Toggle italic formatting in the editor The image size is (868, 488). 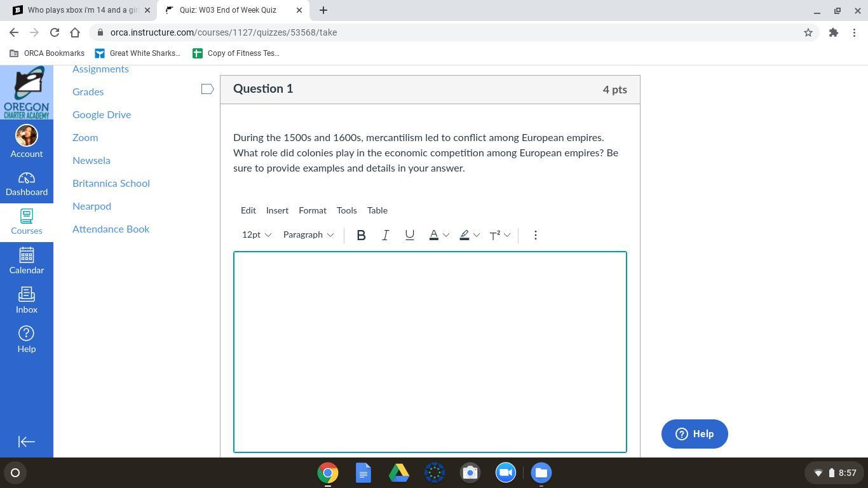point(385,235)
